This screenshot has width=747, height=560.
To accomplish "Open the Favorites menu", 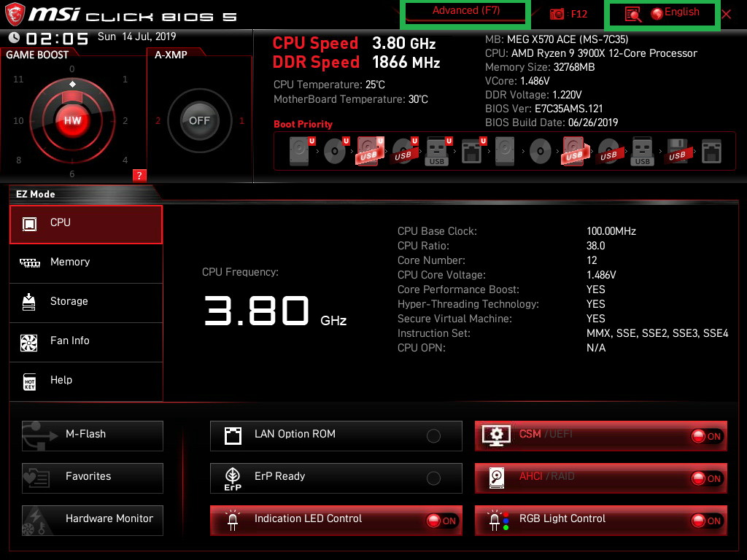I will point(93,478).
